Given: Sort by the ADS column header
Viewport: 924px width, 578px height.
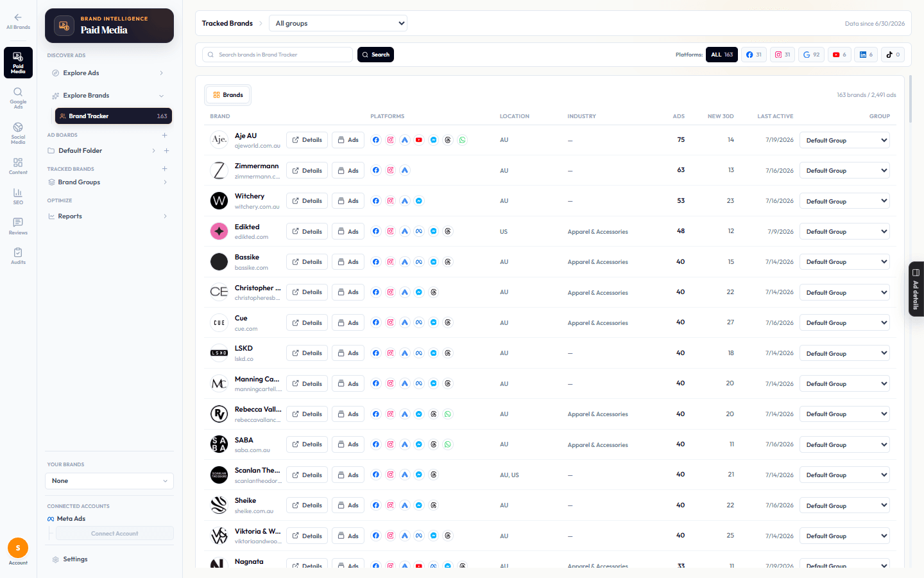Looking at the screenshot, I should point(679,116).
